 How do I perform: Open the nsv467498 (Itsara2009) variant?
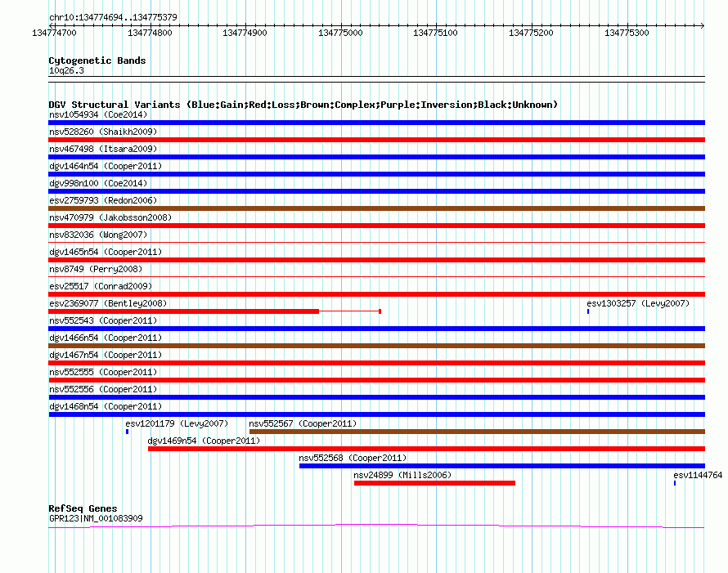coord(103,149)
